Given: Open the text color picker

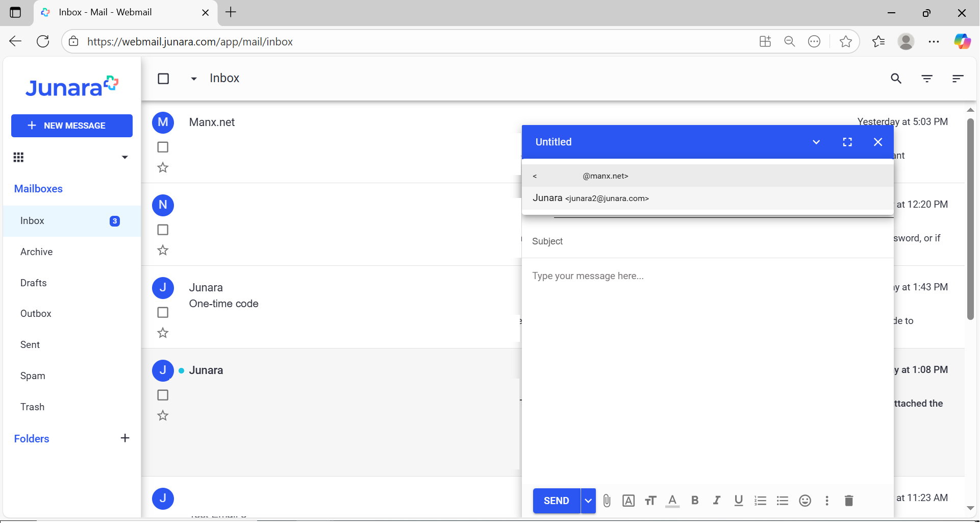Looking at the screenshot, I should tap(672, 501).
